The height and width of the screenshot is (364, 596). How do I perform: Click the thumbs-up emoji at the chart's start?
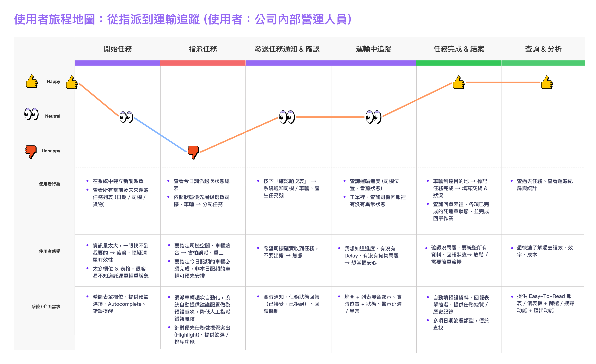pyautogui.click(x=72, y=83)
